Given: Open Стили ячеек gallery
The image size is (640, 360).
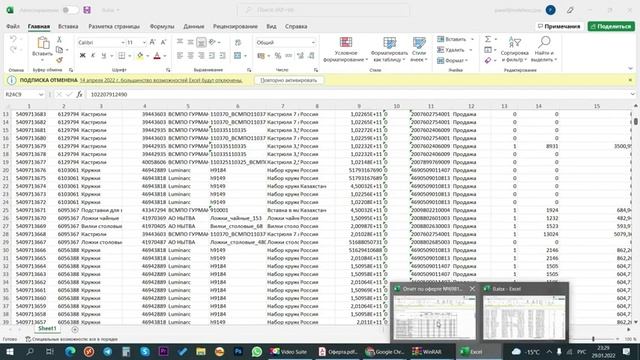Looking at the screenshot, I should click(419, 50).
